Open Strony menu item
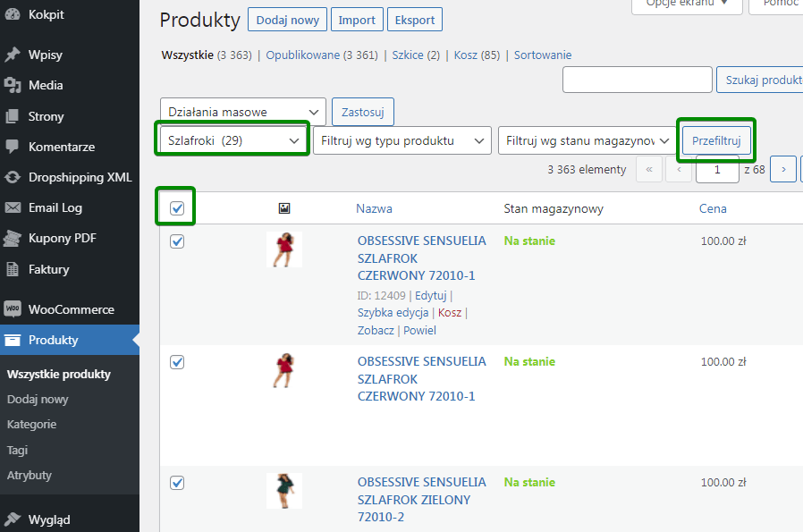The height and width of the screenshot is (532, 803). pos(46,116)
